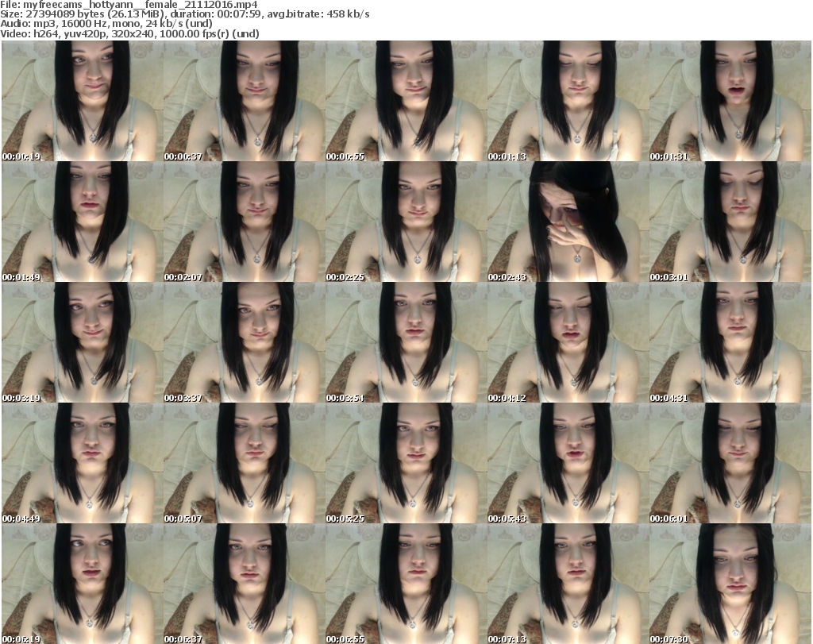The height and width of the screenshot is (644, 813).
Task: Select the thumbnail stamped 00:02:07
Action: coord(245,222)
